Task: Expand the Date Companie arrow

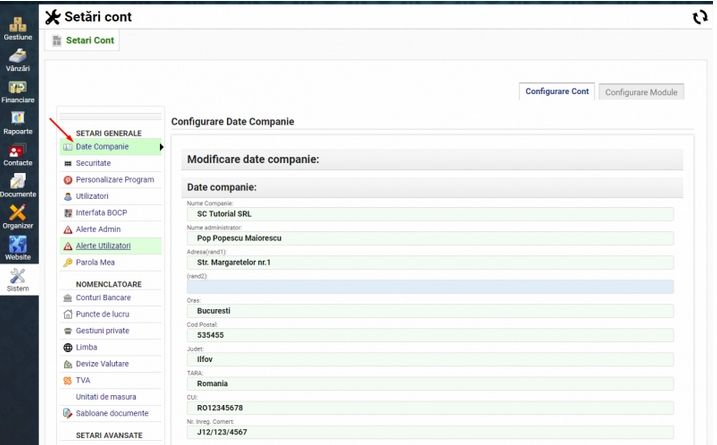Action: [162, 147]
